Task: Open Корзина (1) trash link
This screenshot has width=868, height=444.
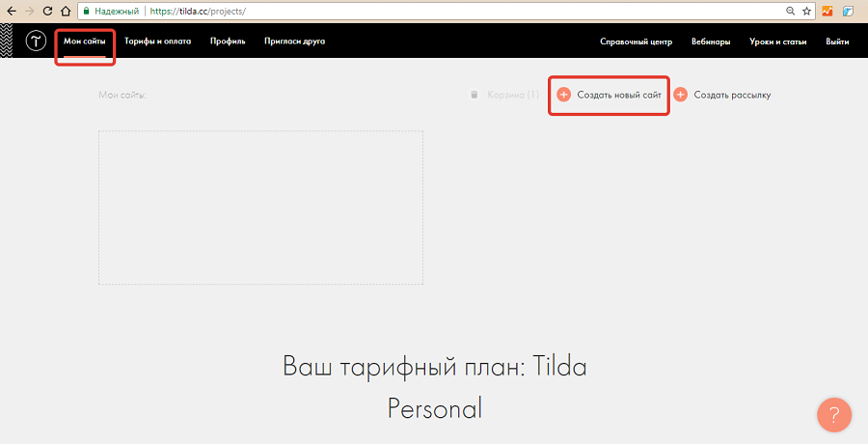Action: tap(513, 95)
